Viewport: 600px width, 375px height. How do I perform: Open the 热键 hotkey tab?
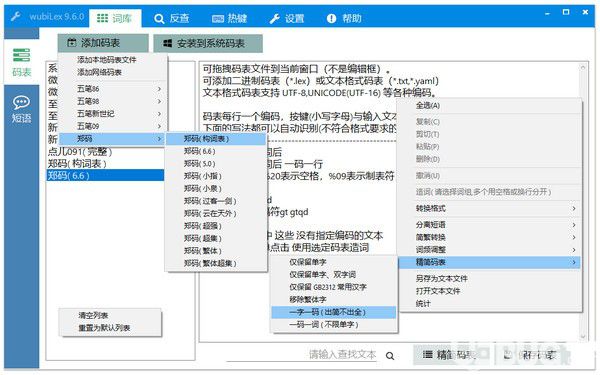229,18
